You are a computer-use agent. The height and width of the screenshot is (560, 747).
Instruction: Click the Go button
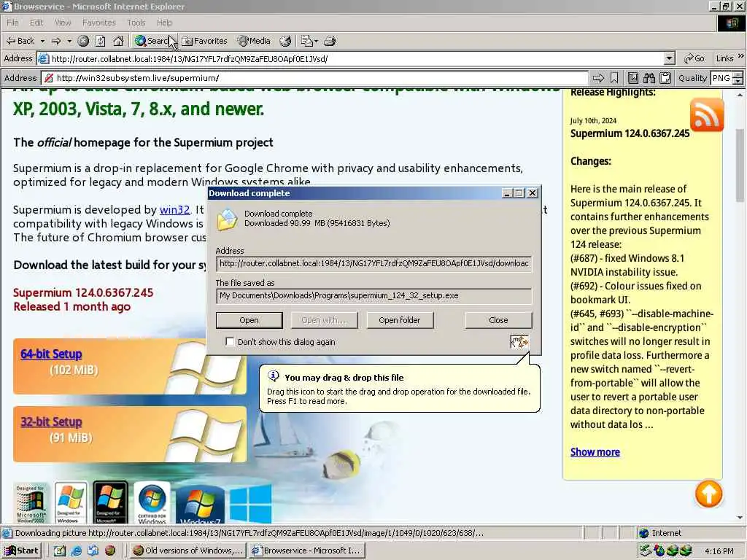(x=694, y=58)
